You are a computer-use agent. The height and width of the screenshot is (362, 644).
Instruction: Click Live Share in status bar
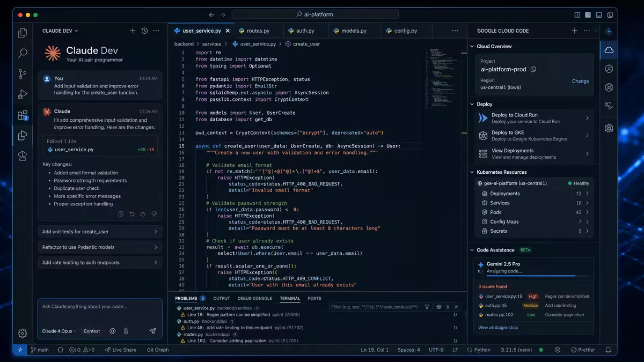tap(120, 350)
